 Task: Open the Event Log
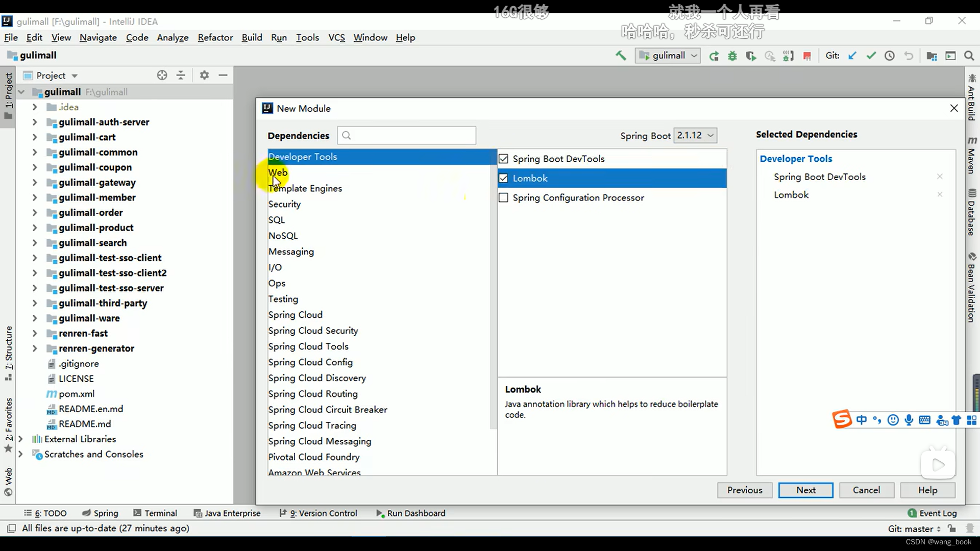click(x=932, y=513)
